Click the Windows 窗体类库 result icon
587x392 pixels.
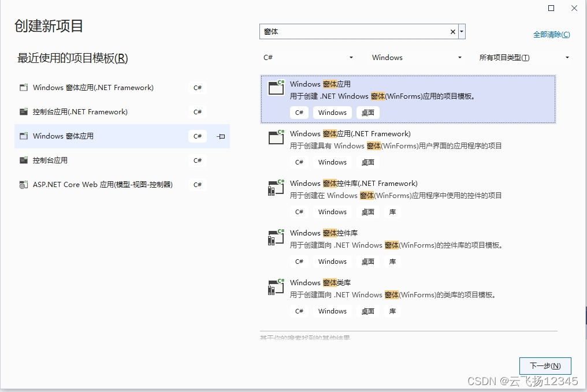point(276,286)
